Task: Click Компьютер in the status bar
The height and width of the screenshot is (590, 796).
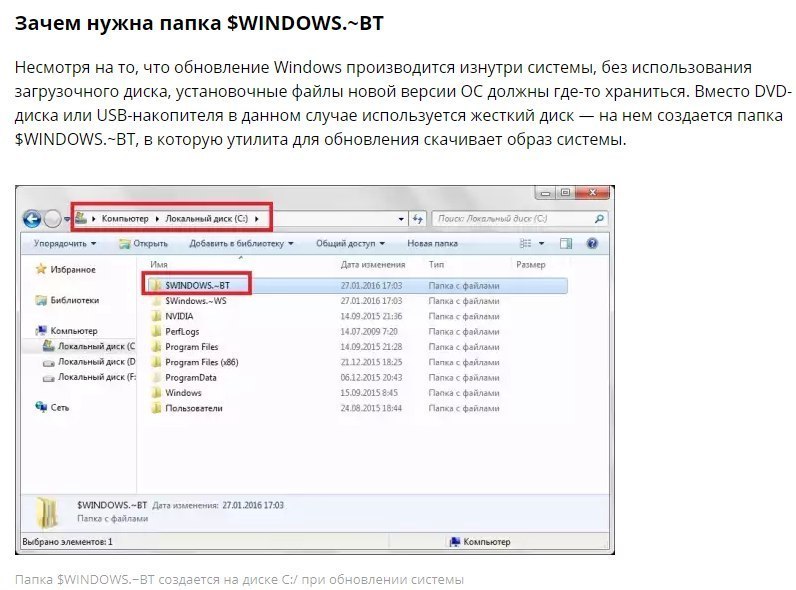Action: click(x=486, y=542)
